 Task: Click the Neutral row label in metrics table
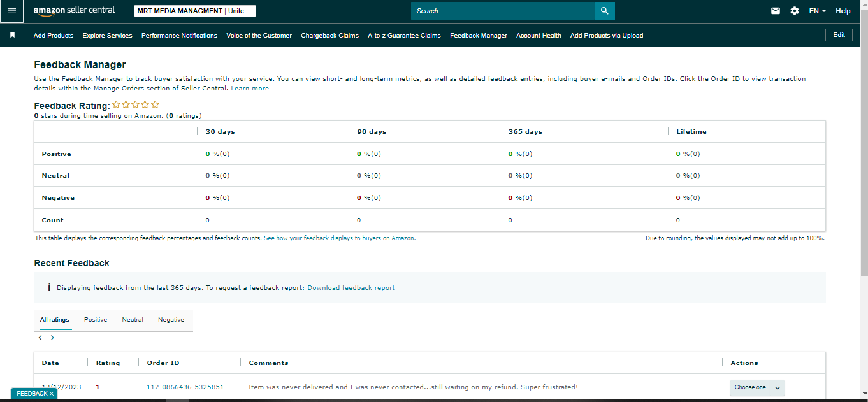[x=55, y=176]
